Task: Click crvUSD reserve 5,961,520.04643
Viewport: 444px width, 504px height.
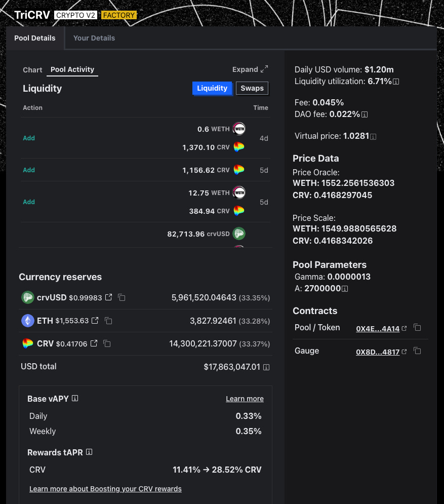Action: click(204, 297)
